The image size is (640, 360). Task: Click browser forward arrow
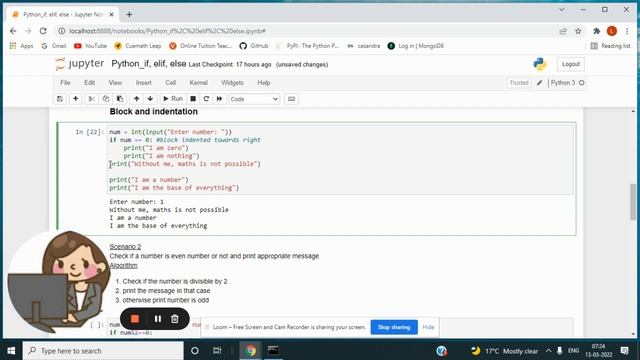[x=28, y=31]
